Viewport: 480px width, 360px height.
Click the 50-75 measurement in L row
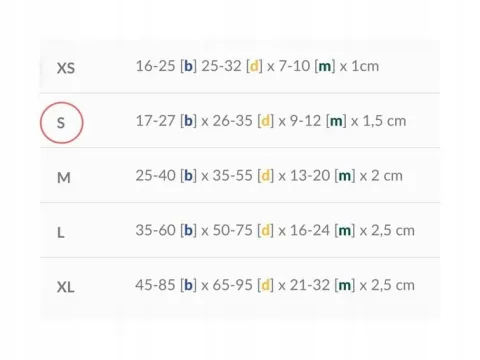point(233,230)
